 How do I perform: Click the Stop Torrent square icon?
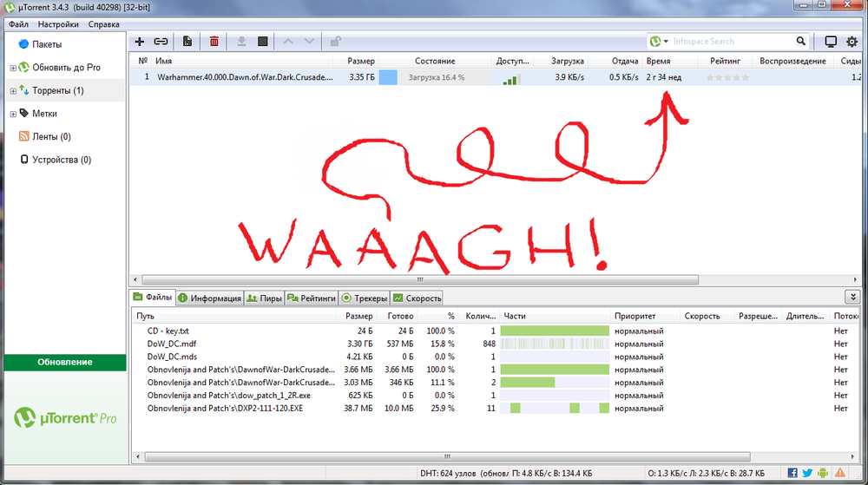pyautogui.click(x=262, y=41)
